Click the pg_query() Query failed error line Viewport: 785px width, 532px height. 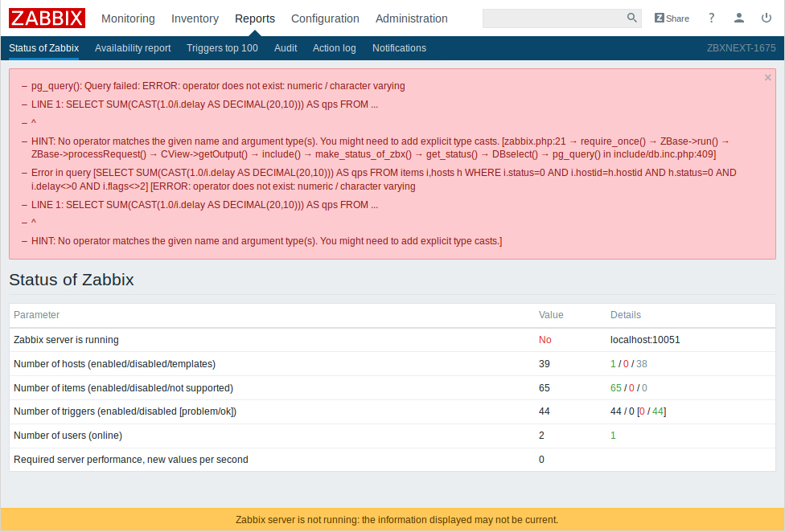[218, 86]
